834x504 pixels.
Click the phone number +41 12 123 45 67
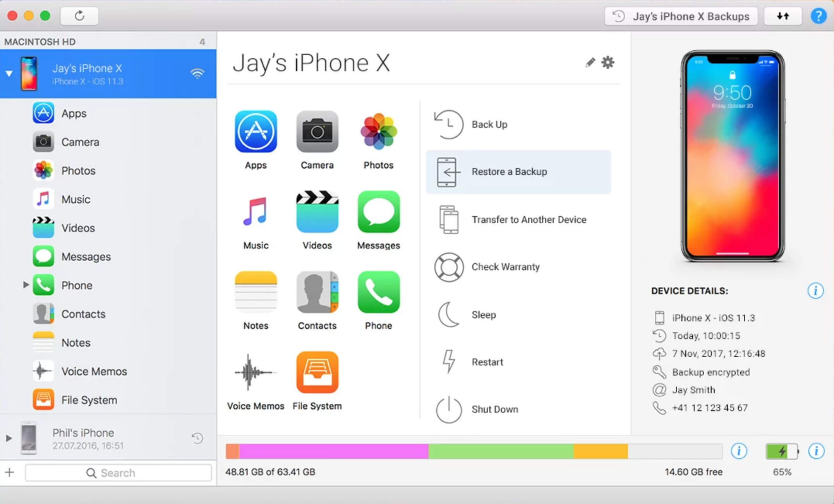point(710,408)
